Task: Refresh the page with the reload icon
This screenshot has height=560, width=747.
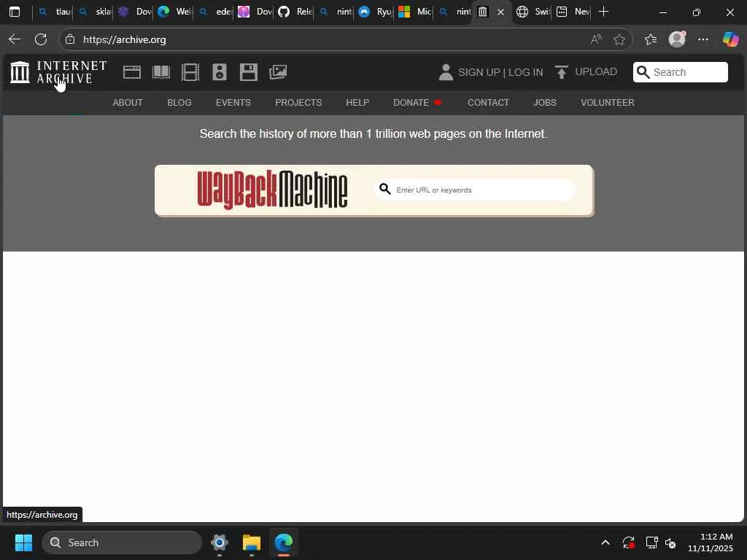Action: tap(41, 39)
